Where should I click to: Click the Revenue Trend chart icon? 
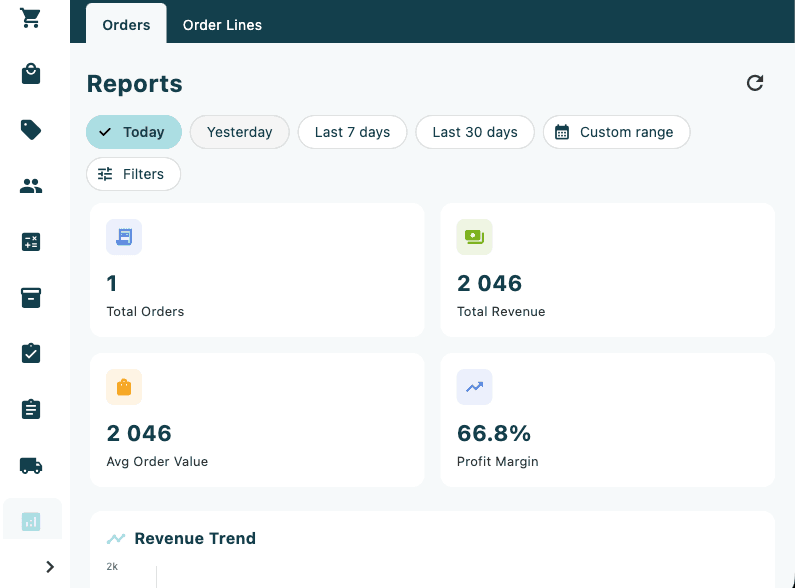tap(116, 538)
